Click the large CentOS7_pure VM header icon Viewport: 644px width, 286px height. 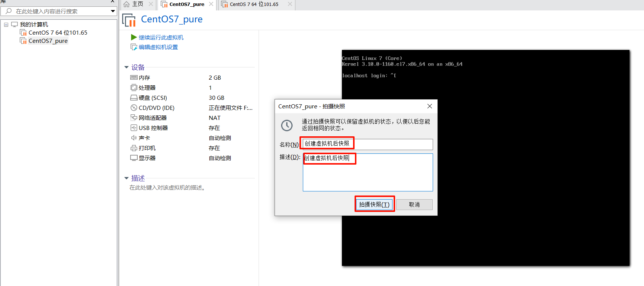pyautogui.click(x=129, y=20)
